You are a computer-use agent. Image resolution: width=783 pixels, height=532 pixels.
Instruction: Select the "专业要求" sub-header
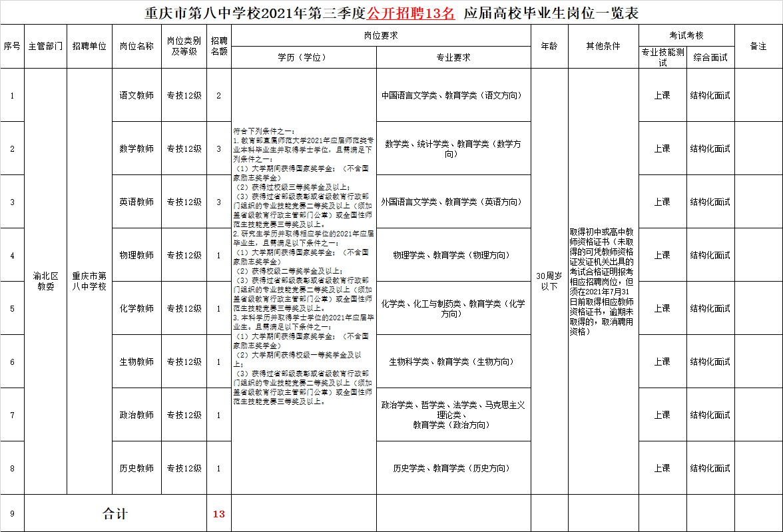[453, 57]
